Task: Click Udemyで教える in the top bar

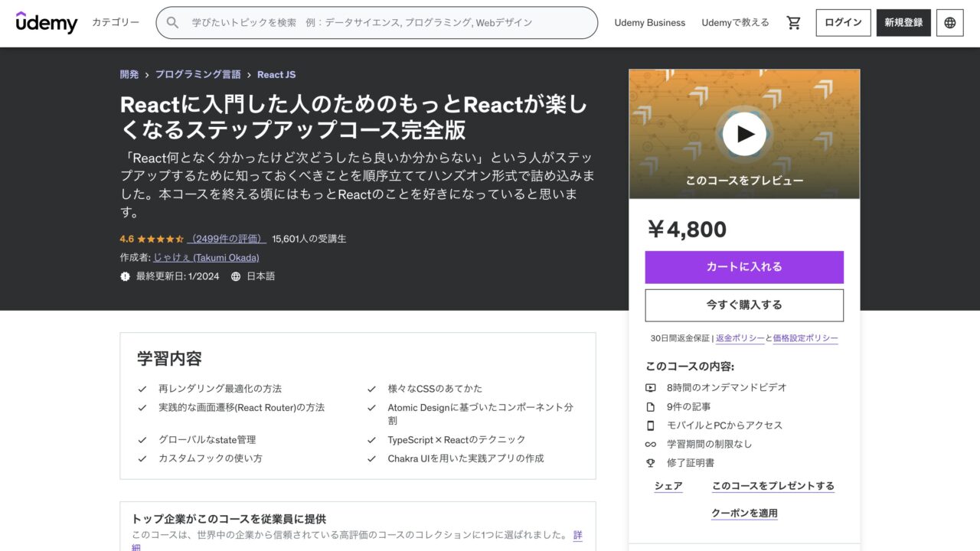Action: tap(735, 22)
